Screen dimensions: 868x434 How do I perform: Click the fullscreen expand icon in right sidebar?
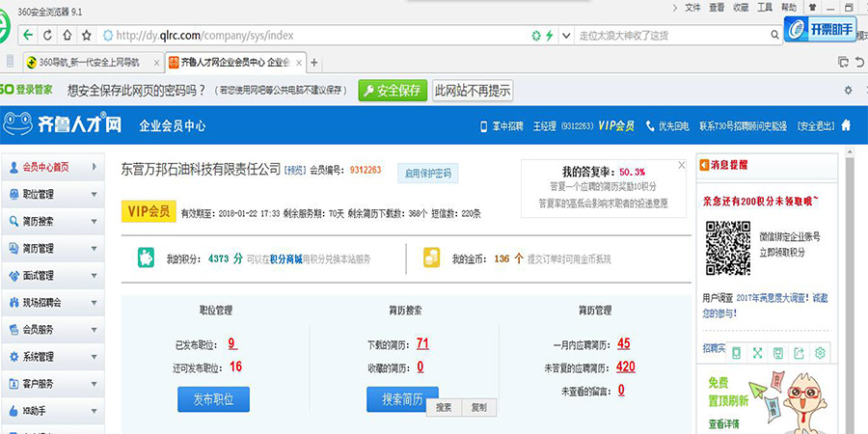point(756,353)
